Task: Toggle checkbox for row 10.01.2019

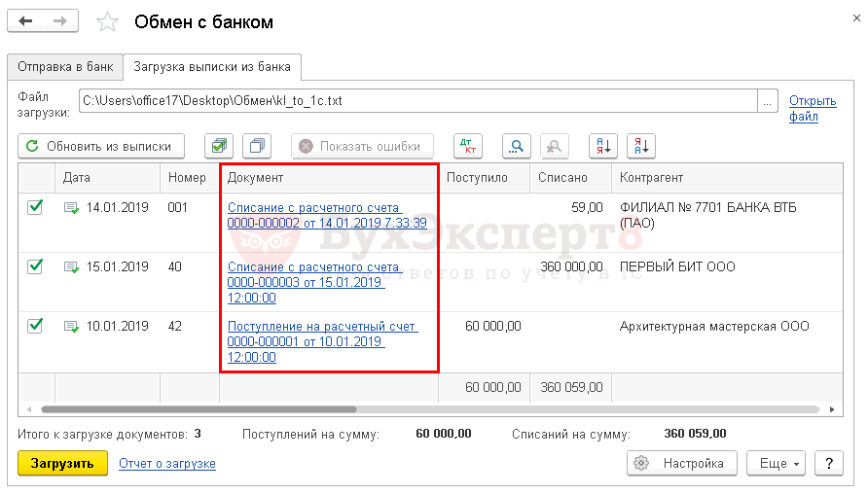Action: pyautogui.click(x=35, y=326)
